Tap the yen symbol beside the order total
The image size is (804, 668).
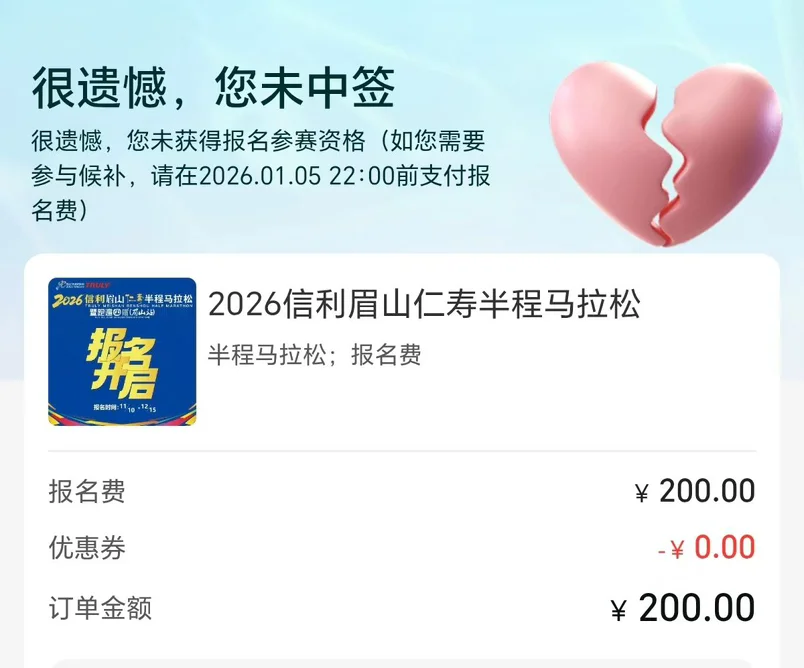click(x=619, y=610)
